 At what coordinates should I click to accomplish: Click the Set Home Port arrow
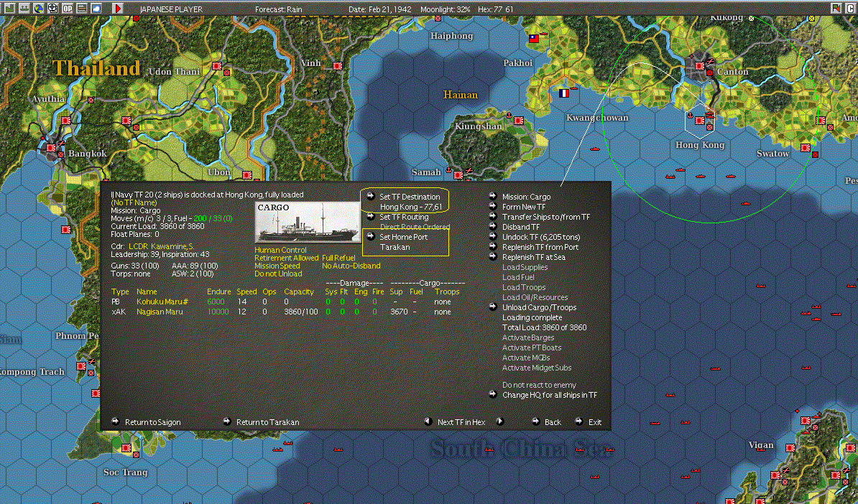click(x=371, y=236)
